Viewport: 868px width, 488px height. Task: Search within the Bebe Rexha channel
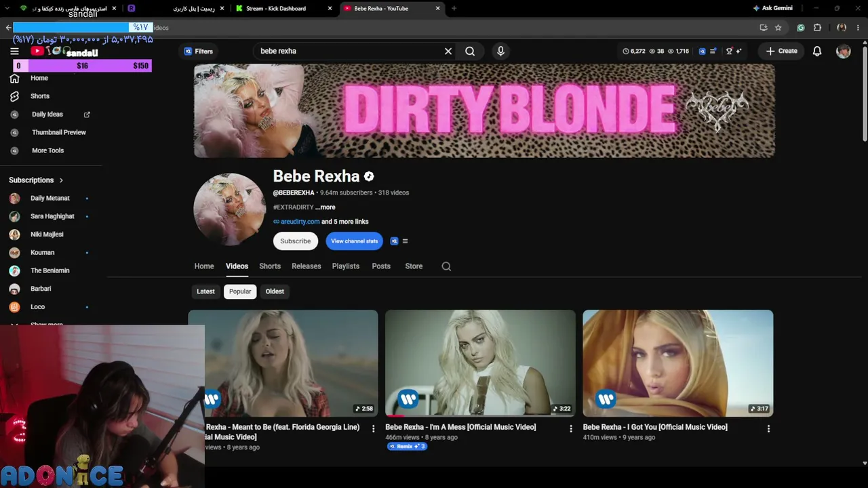point(446,266)
